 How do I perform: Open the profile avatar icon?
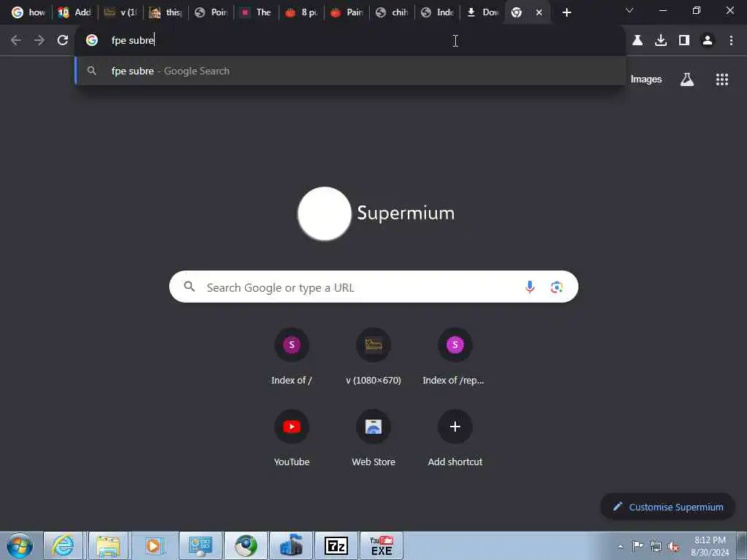pos(708,41)
